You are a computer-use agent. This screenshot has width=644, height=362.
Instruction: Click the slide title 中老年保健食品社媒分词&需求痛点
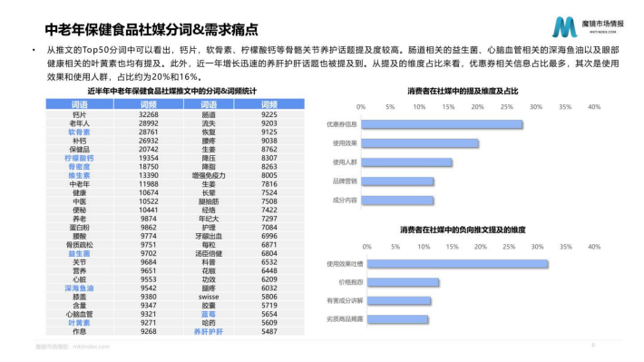tap(151, 30)
